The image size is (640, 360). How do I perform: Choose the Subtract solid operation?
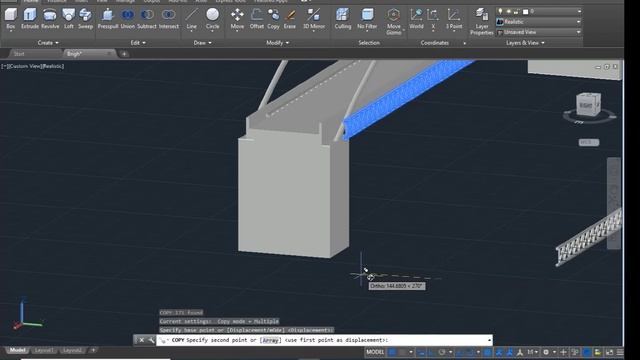point(147,19)
